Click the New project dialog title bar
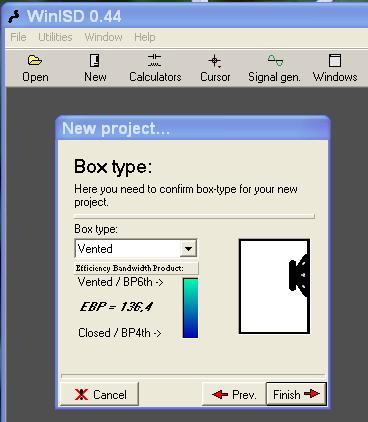The image size is (368, 422). (193, 128)
